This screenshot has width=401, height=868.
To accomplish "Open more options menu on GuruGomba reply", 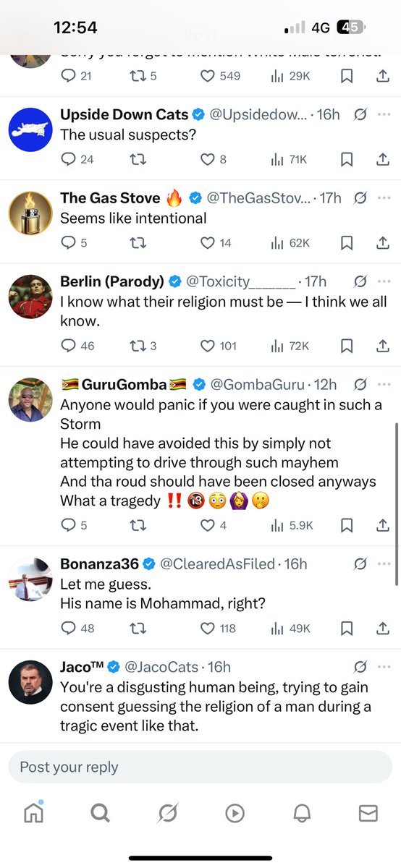I will [384, 384].
